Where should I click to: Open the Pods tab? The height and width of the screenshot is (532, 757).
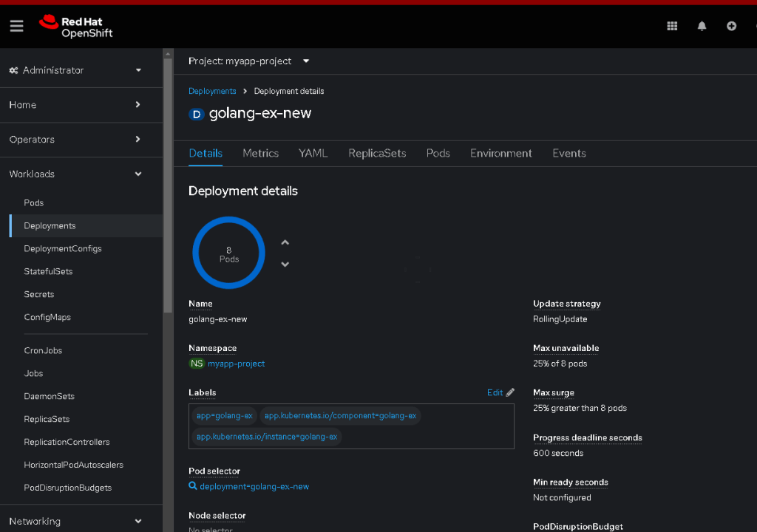coord(438,154)
